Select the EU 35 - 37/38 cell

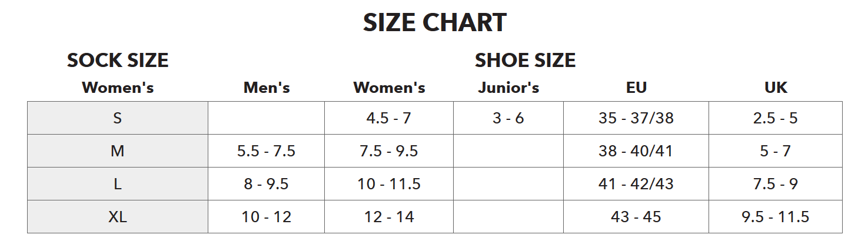click(x=636, y=118)
